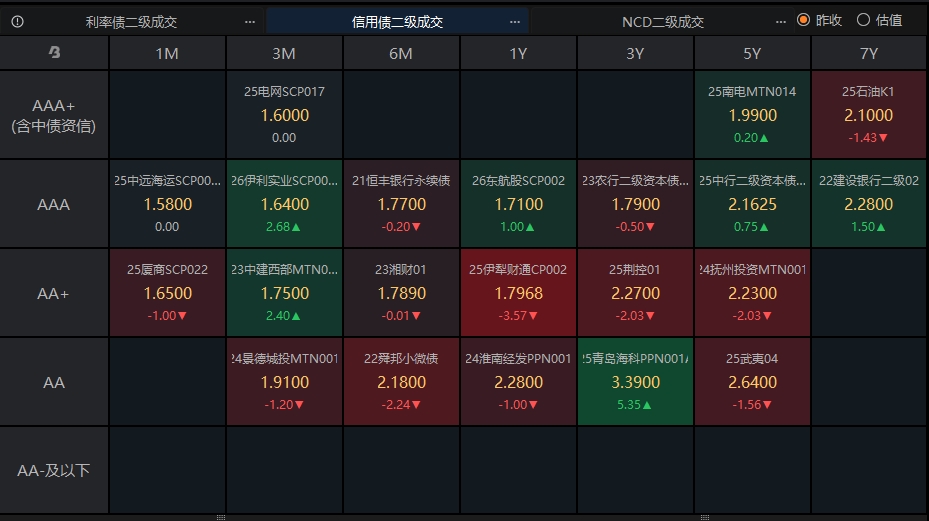
Task: Select the AAA rating row label
Action: (x=54, y=204)
